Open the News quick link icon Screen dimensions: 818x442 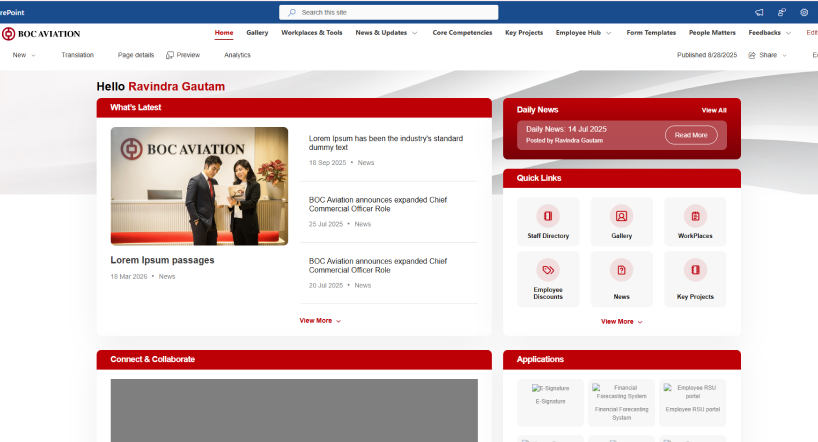click(x=621, y=270)
